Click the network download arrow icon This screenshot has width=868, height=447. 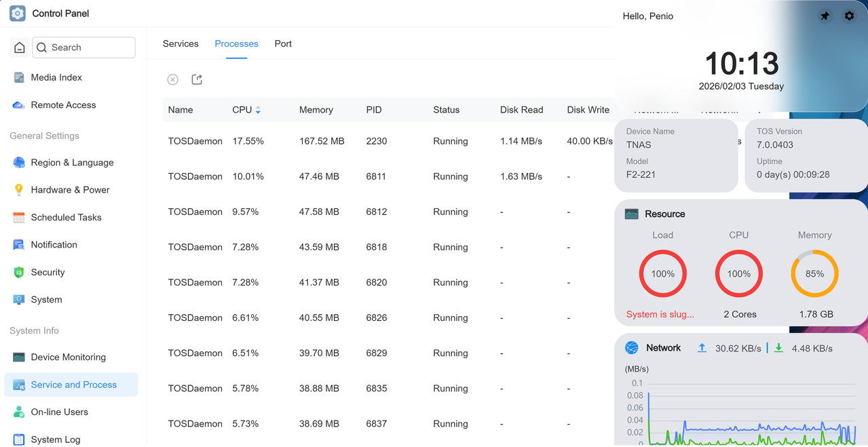(778, 348)
